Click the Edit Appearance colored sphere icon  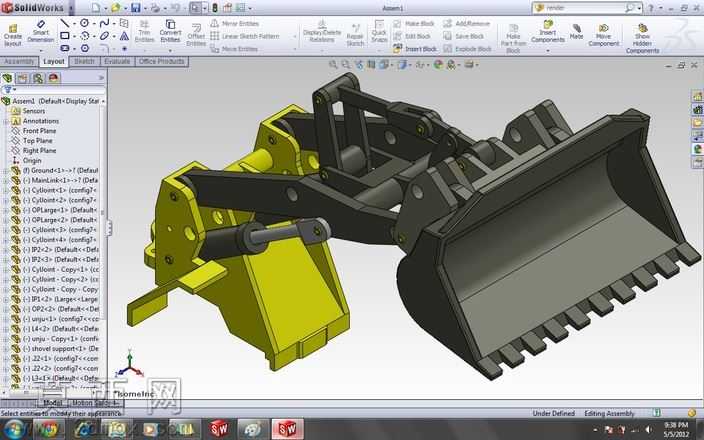(438, 65)
